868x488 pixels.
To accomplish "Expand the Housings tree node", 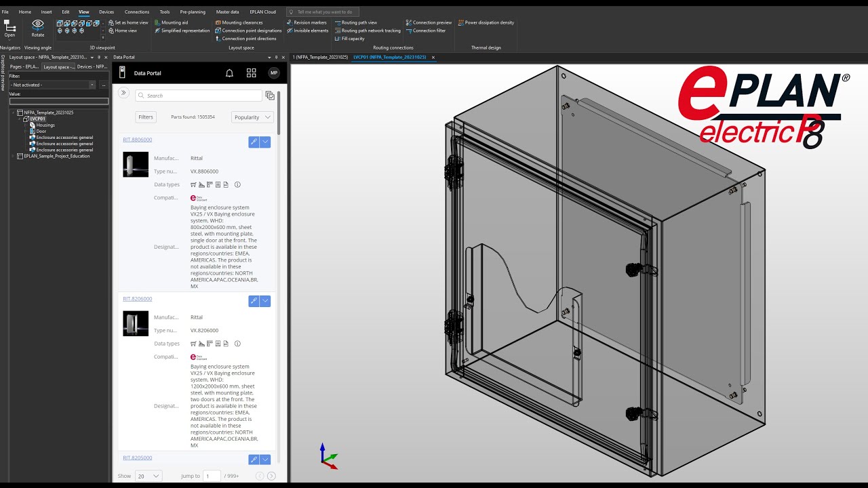I will click(x=26, y=125).
